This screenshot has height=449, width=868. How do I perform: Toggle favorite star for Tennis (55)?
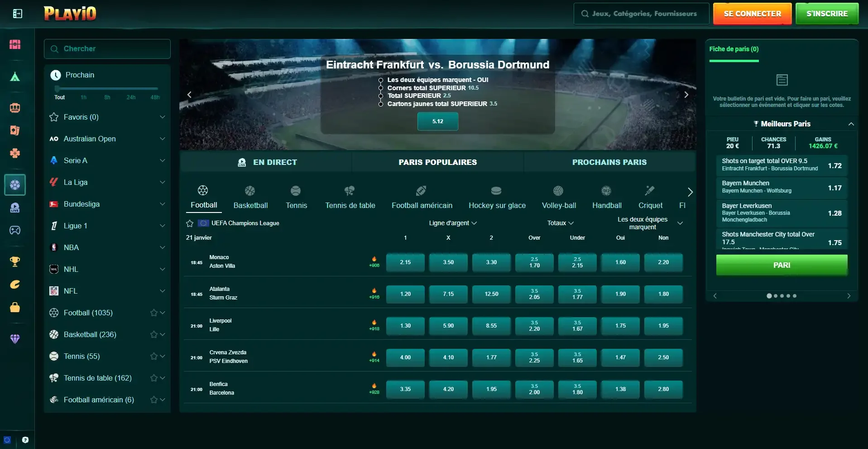pos(153,356)
